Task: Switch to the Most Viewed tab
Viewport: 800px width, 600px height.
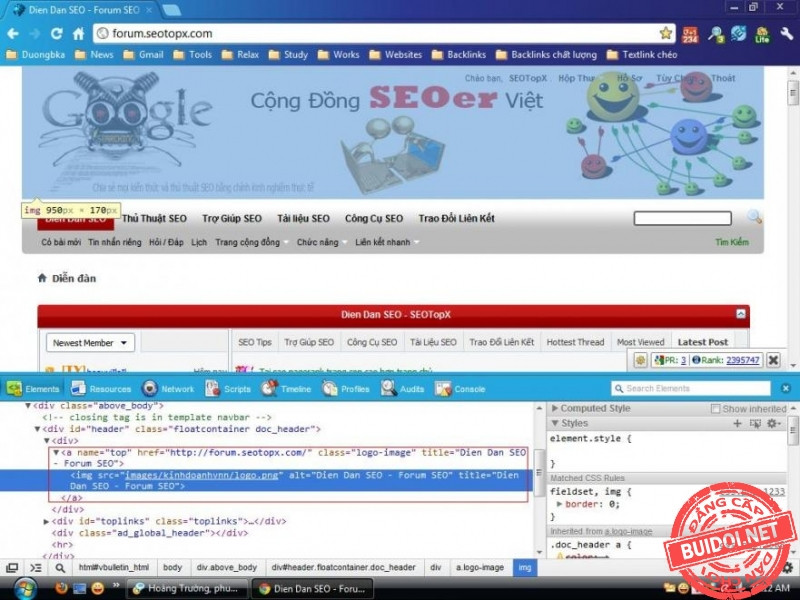Action: point(640,342)
